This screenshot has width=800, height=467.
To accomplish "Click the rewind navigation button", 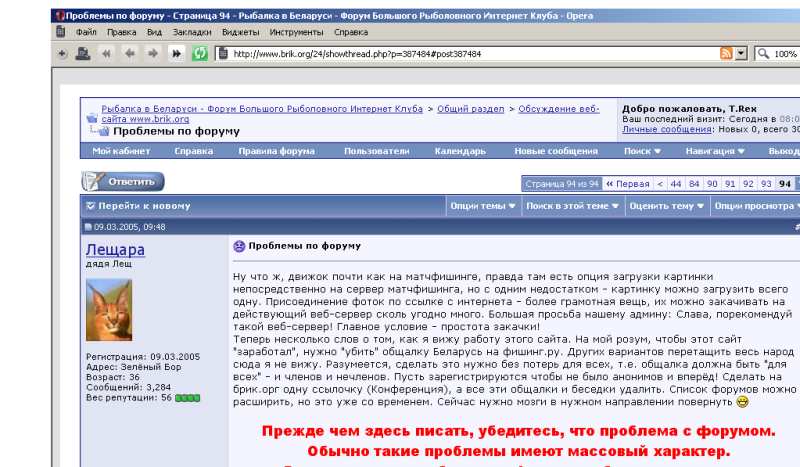I will point(106,53).
